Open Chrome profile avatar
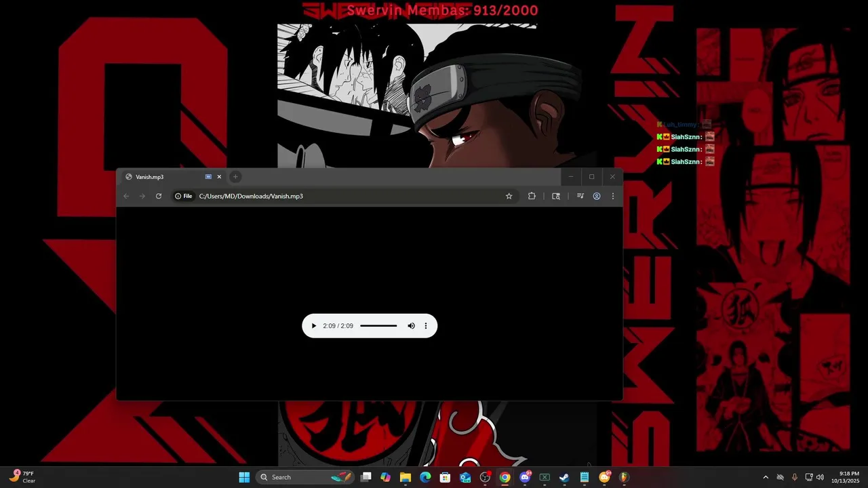Screen dimensions: 868x488 [597, 196]
